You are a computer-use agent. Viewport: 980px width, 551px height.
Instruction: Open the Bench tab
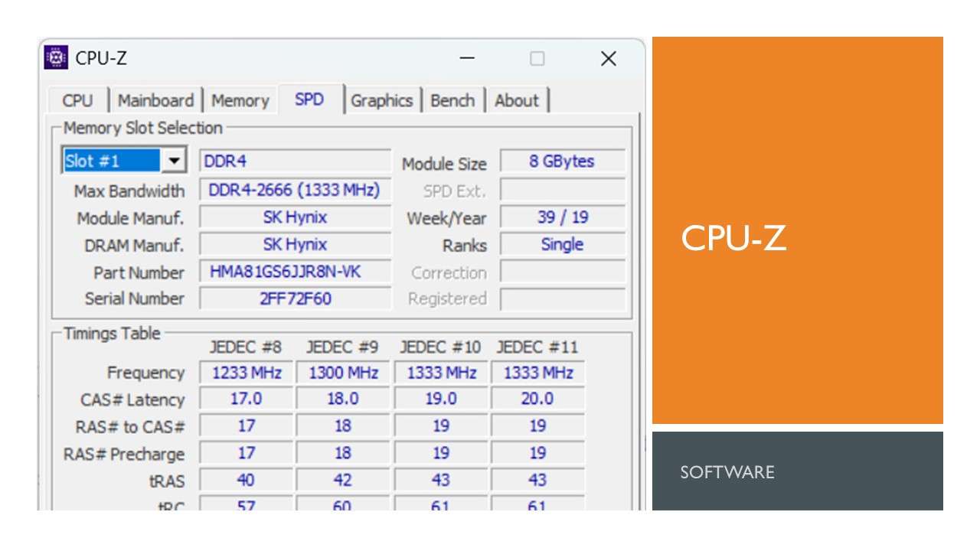pyautogui.click(x=452, y=100)
